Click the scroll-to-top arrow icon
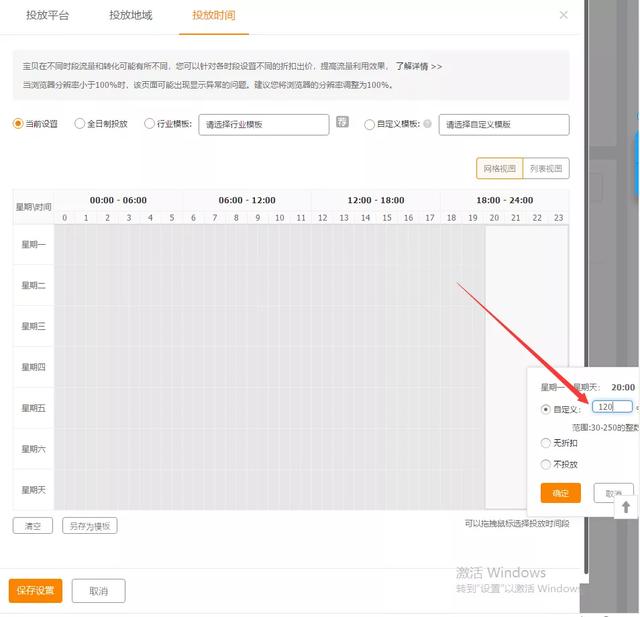The width and height of the screenshot is (640, 617). point(626,508)
